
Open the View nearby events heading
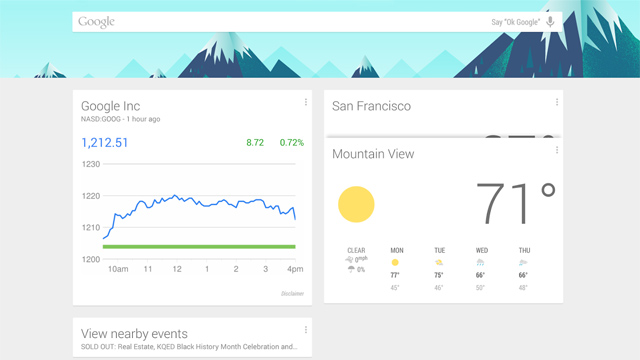tap(134, 333)
